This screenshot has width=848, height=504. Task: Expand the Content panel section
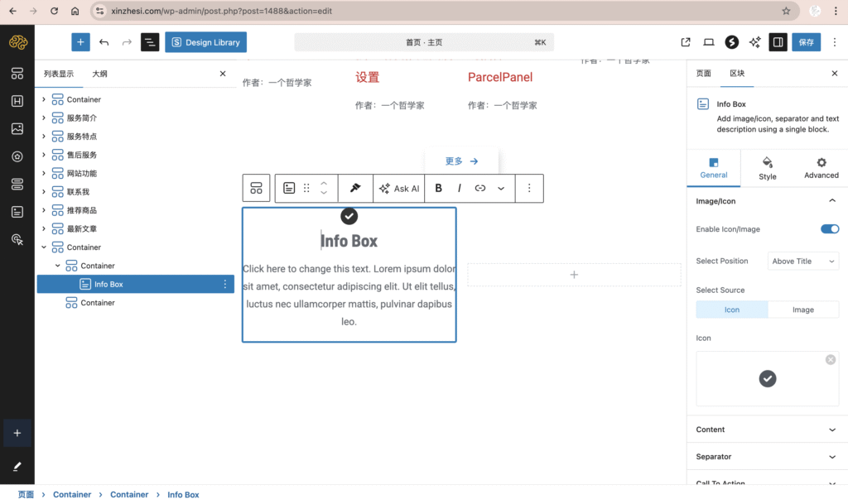pos(767,430)
